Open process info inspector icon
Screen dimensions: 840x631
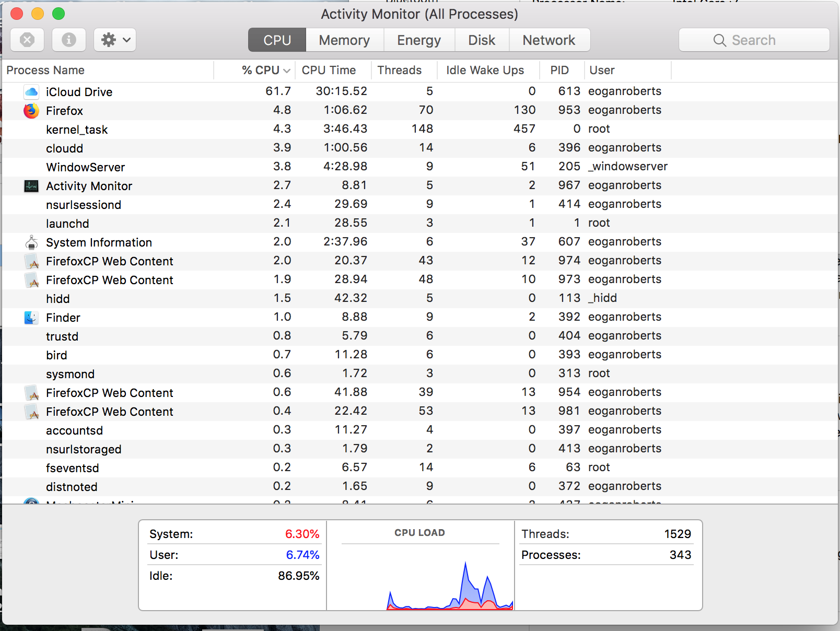coord(69,40)
